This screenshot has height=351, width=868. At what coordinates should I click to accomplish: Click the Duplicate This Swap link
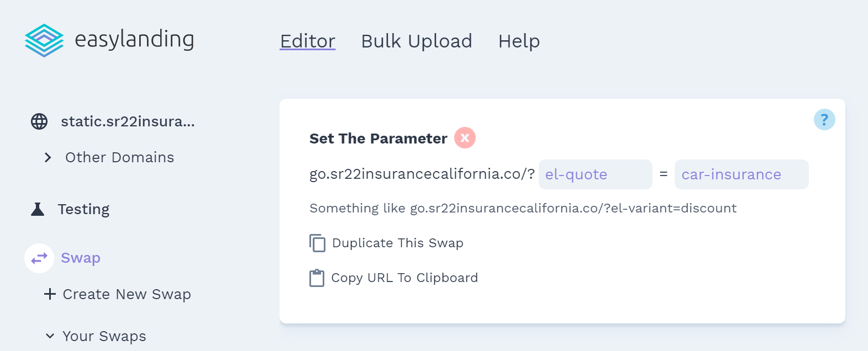point(398,243)
